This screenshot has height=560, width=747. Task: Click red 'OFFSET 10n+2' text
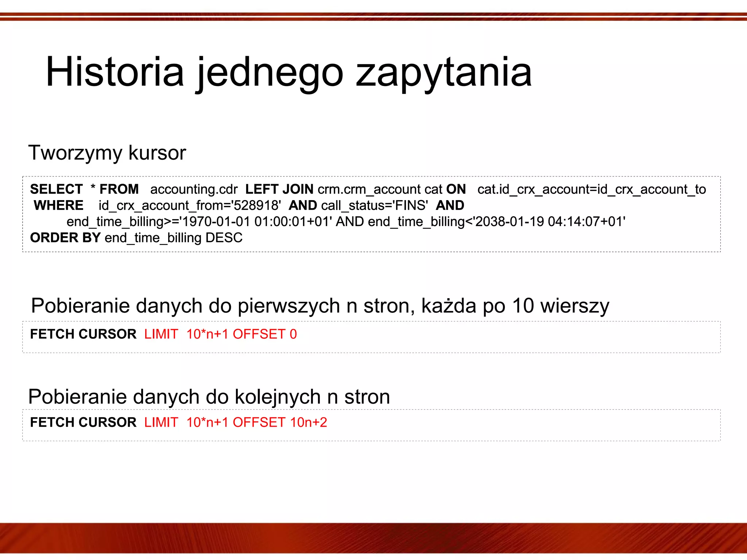click(x=280, y=423)
